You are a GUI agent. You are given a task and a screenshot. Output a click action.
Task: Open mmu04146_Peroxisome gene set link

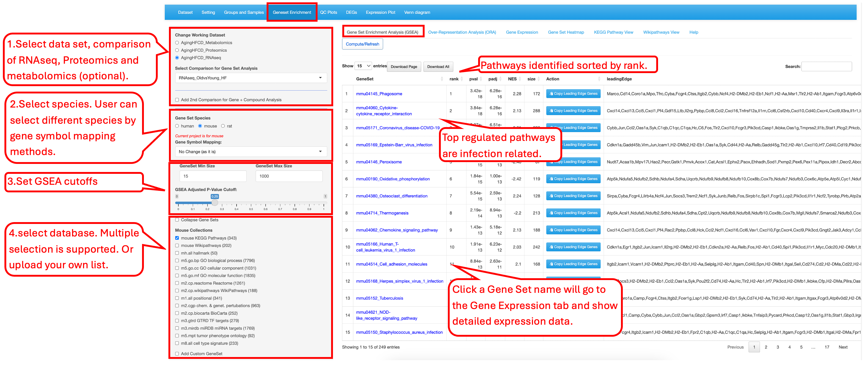379,162
